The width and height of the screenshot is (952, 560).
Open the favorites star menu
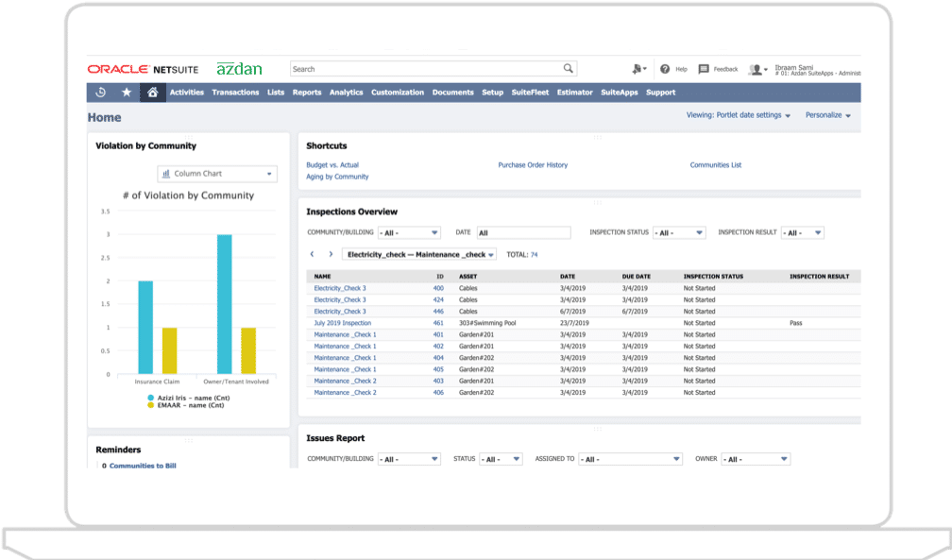point(126,92)
